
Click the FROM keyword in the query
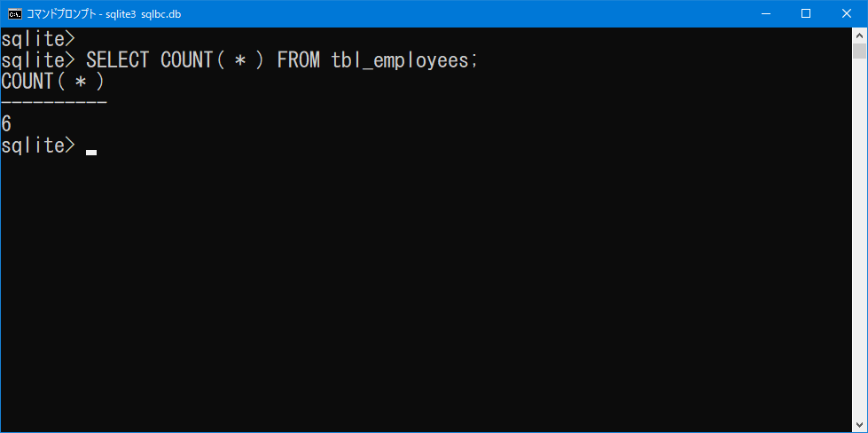click(299, 59)
